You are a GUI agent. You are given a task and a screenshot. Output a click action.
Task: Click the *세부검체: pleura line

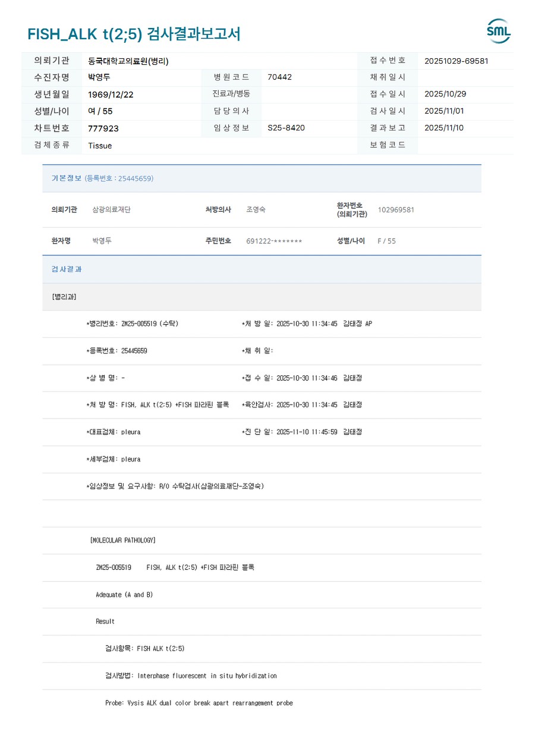(x=113, y=459)
